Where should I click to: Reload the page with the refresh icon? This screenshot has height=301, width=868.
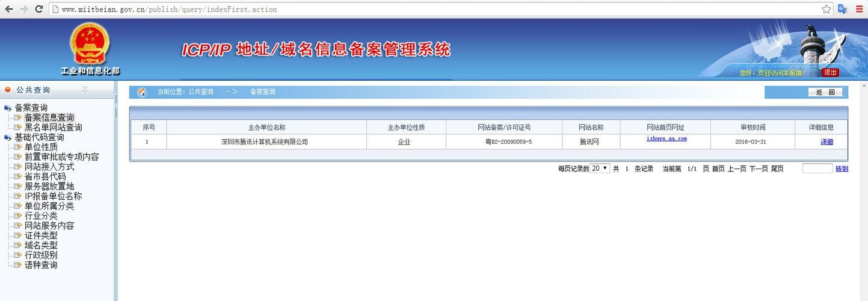pyautogui.click(x=39, y=9)
